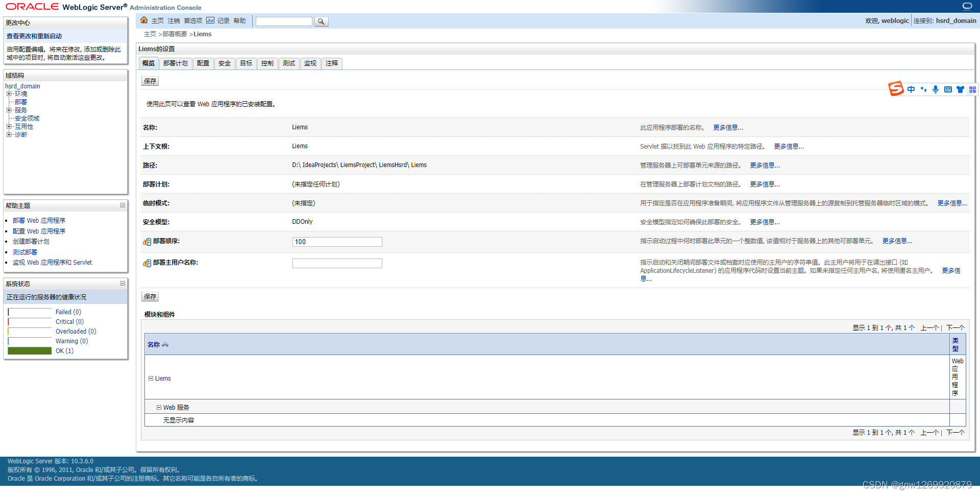Click the Oracle window icon at top right

(x=967, y=6)
